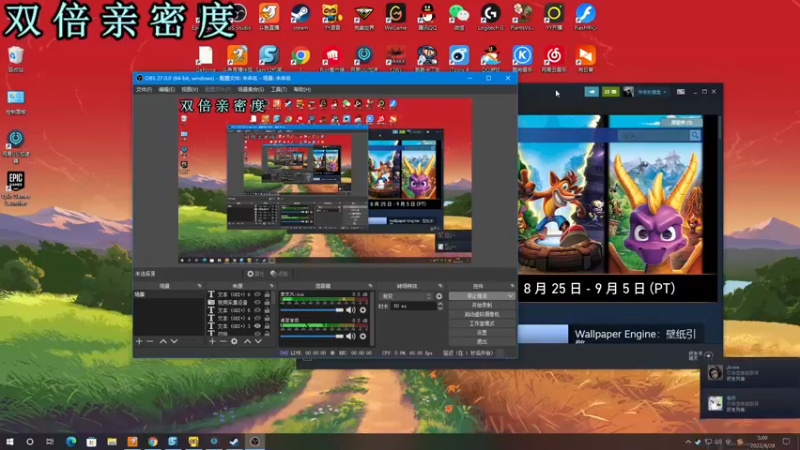The image size is (800, 450).
Task: Open the 场景集合(S) menu in OBS
Action: click(x=251, y=89)
